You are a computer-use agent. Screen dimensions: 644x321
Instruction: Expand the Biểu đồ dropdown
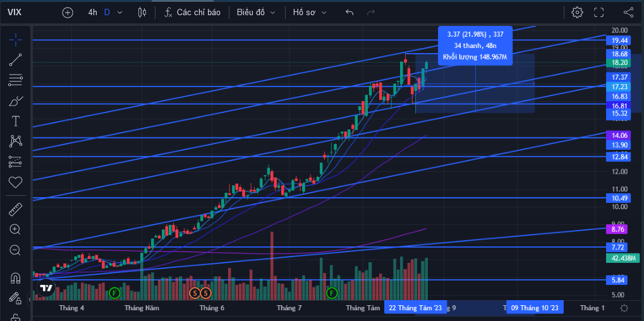[256, 12]
